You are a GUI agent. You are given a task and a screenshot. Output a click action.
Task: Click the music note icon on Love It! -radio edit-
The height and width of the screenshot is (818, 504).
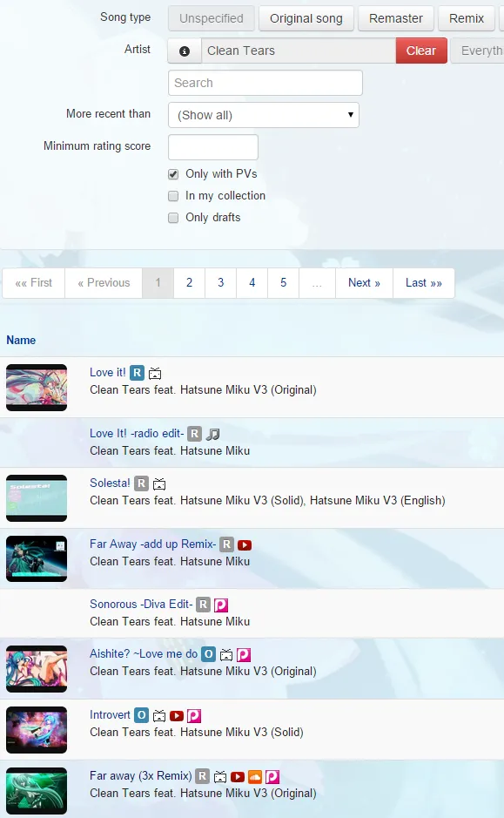click(x=212, y=434)
